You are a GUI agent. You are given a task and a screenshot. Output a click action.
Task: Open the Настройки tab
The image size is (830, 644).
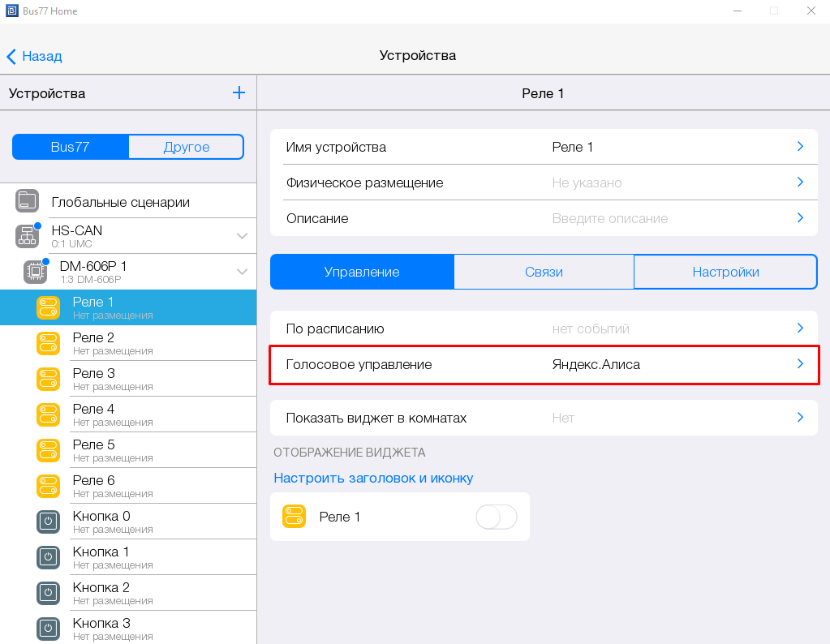pyautogui.click(x=725, y=272)
